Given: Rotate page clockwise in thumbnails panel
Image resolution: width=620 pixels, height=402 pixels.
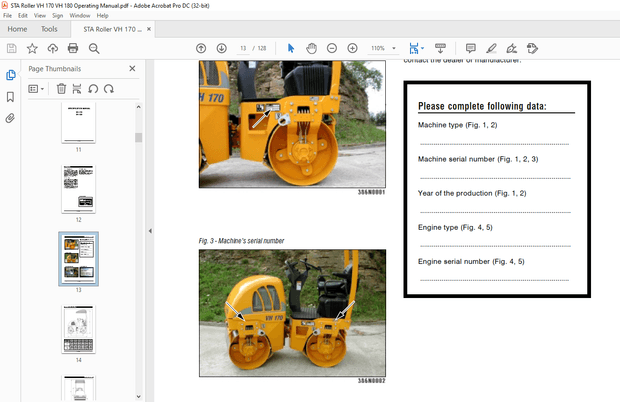Looking at the screenshot, I should click(107, 89).
